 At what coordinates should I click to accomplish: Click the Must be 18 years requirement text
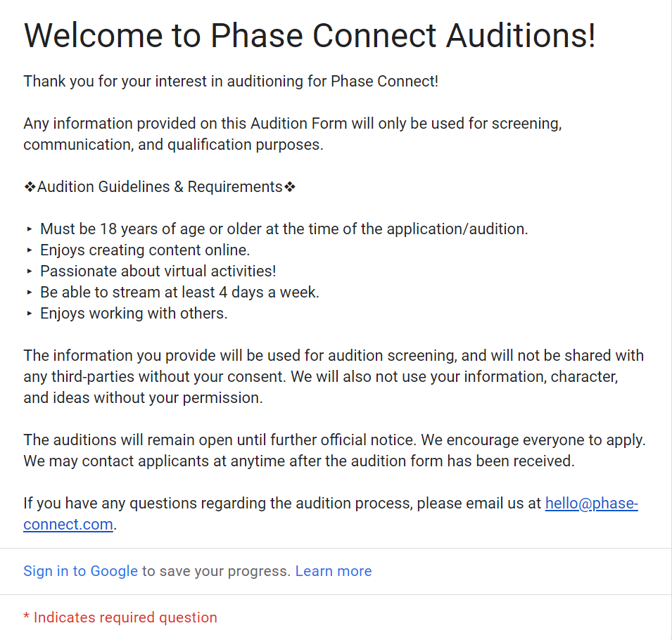[x=284, y=229]
